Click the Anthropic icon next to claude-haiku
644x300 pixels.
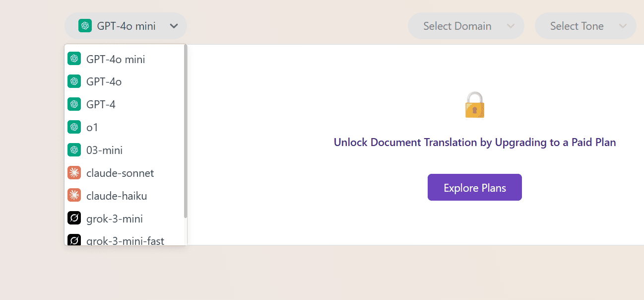(x=74, y=196)
